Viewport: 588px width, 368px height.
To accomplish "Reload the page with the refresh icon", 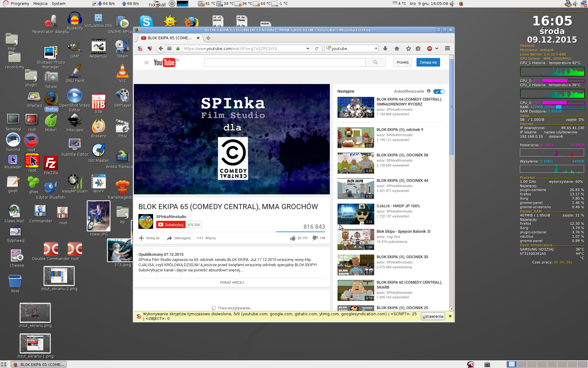I will 317,48.
